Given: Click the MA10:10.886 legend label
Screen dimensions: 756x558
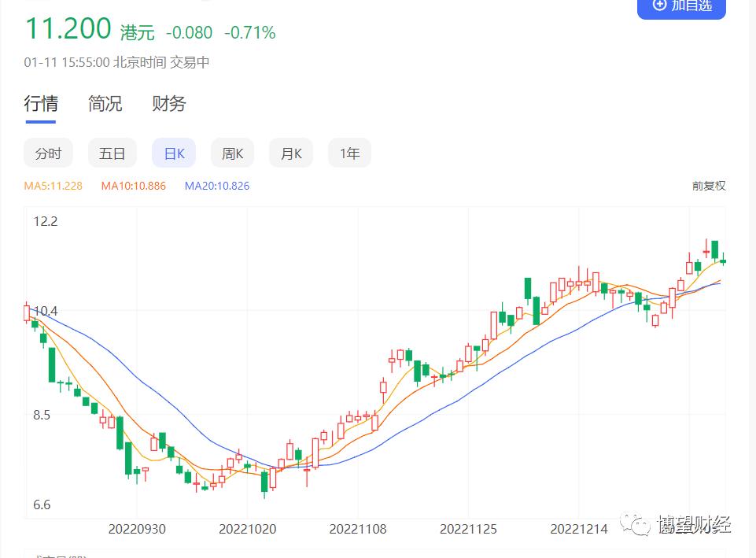Looking at the screenshot, I should (x=134, y=186).
